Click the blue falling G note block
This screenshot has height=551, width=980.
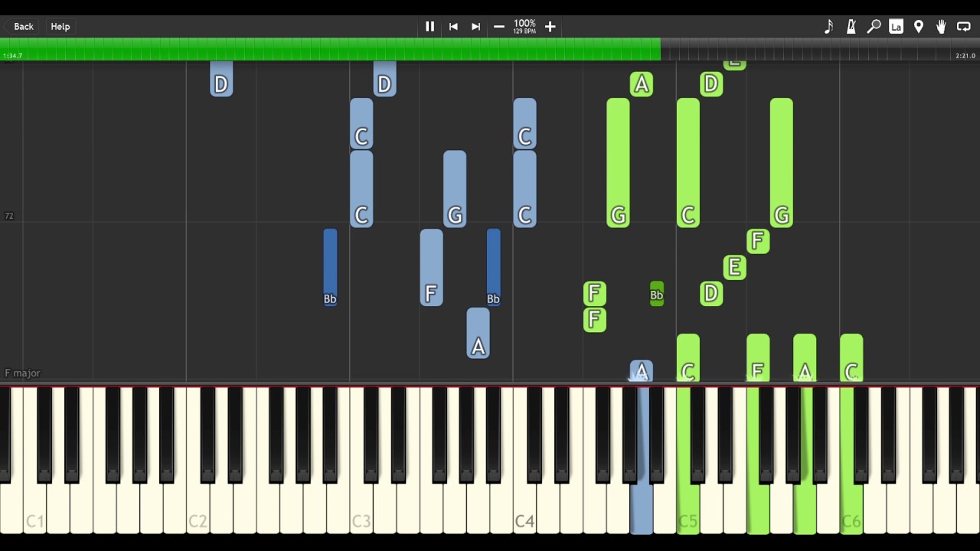pos(455,189)
